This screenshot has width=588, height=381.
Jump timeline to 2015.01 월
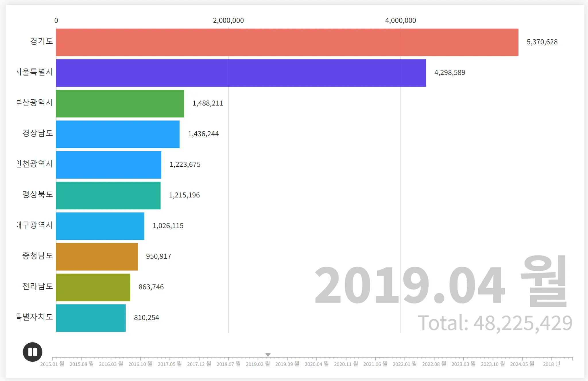[52, 364]
